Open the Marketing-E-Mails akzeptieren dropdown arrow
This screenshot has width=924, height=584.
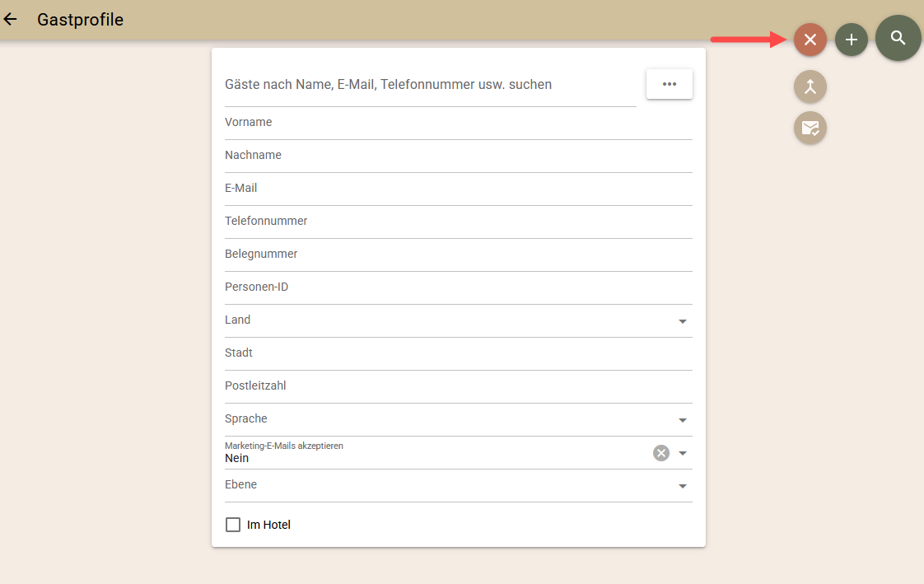683,453
